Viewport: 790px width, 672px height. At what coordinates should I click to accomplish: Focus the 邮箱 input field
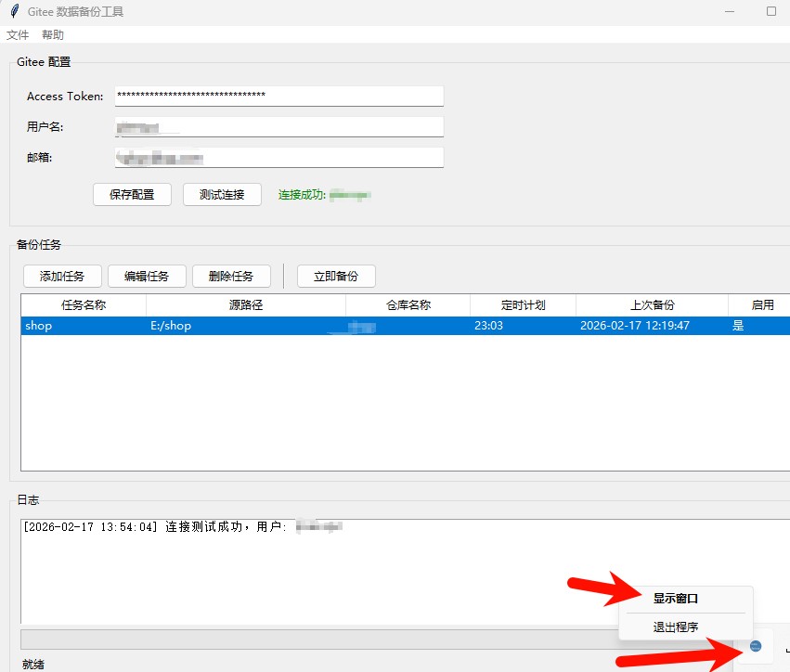[x=279, y=158]
